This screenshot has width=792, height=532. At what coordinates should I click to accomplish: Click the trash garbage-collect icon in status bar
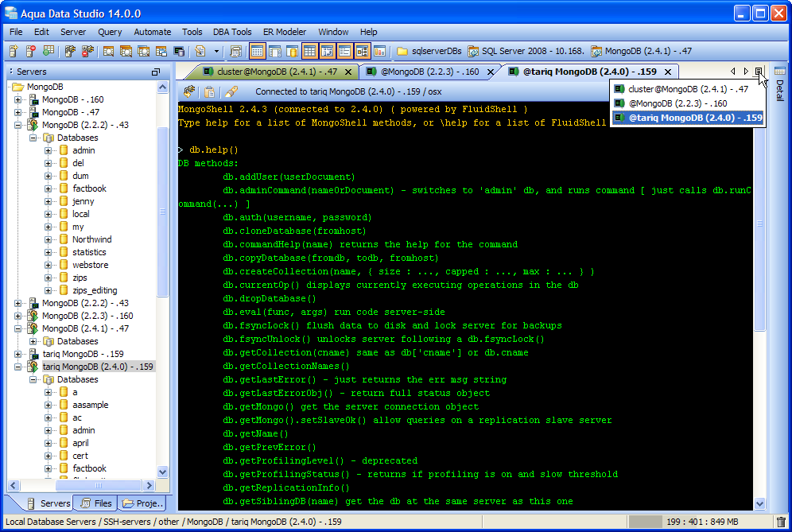781,522
